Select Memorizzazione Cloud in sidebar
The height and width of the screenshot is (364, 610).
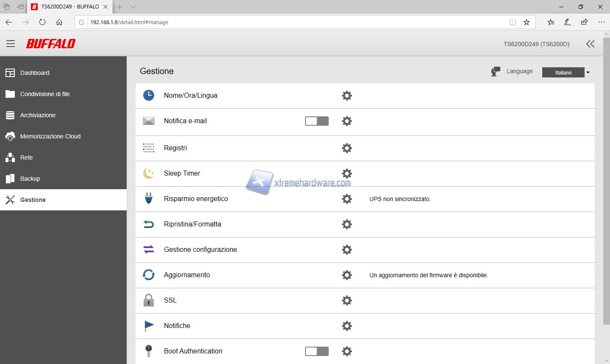50,136
